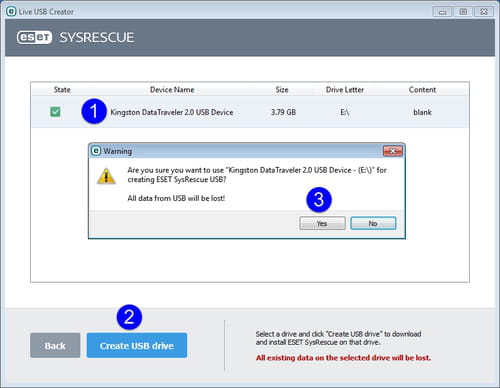The width and height of the screenshot is (500, 388).
Task: Click the E:\ drive letter cell
Action: tap(345, 112)
